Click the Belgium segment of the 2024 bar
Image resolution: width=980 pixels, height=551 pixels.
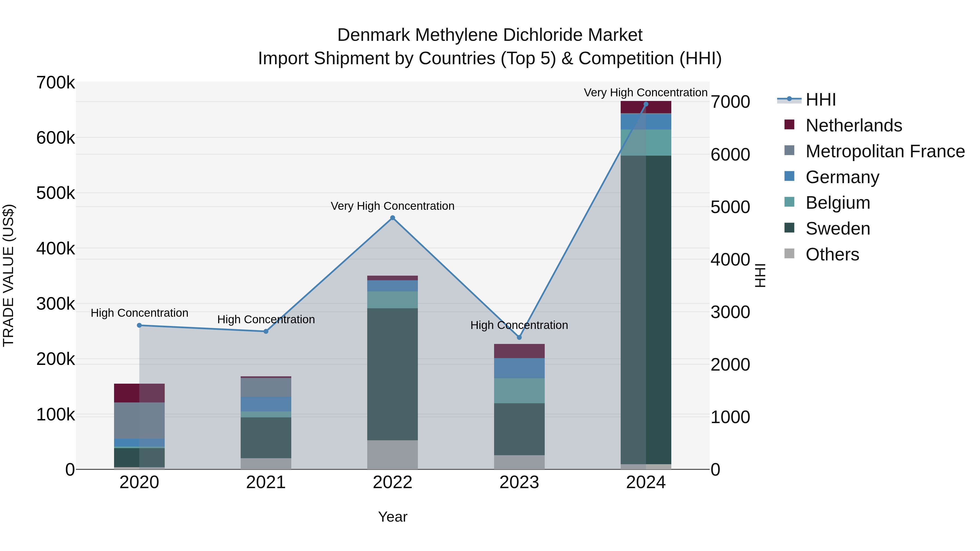point(646,143)
